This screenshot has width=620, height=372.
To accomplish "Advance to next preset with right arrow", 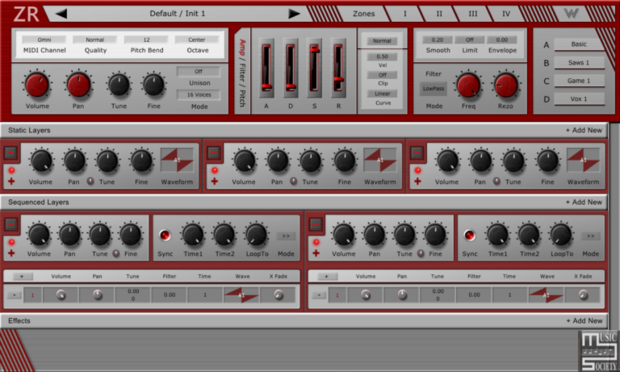I will (x=294, y=14).
